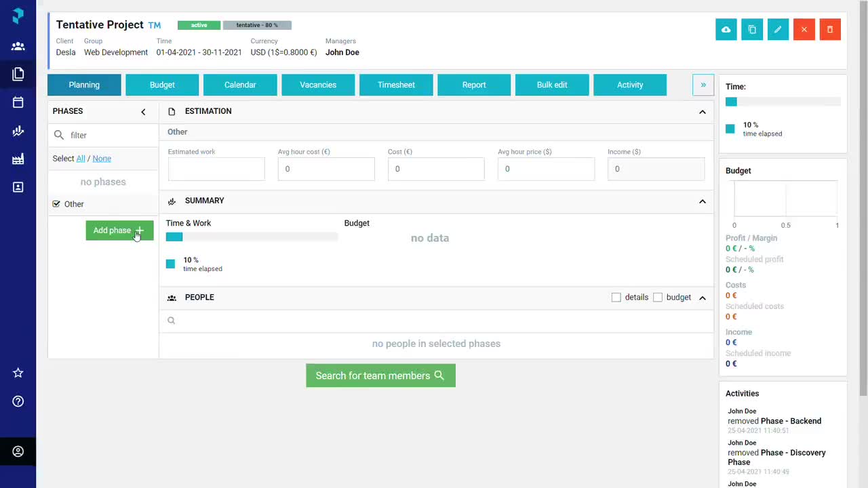Click the pencil edit project button

(x=778, y=30)
